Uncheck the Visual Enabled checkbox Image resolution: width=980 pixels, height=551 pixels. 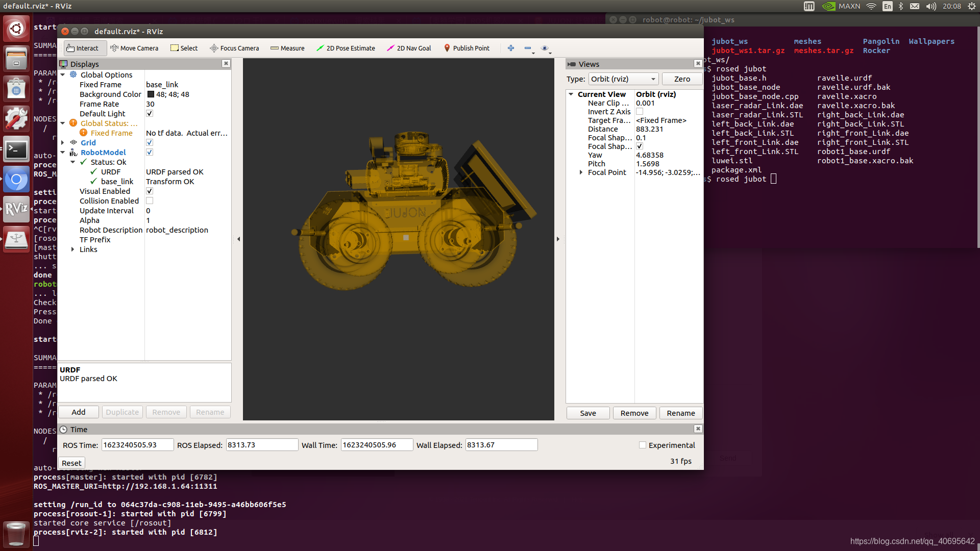[x=150, y=191]
